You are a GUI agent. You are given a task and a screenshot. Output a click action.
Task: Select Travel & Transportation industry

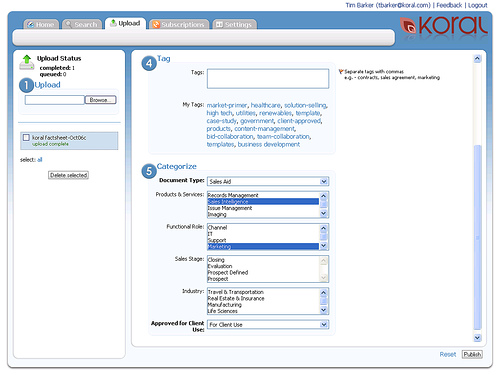pos(263,292)
